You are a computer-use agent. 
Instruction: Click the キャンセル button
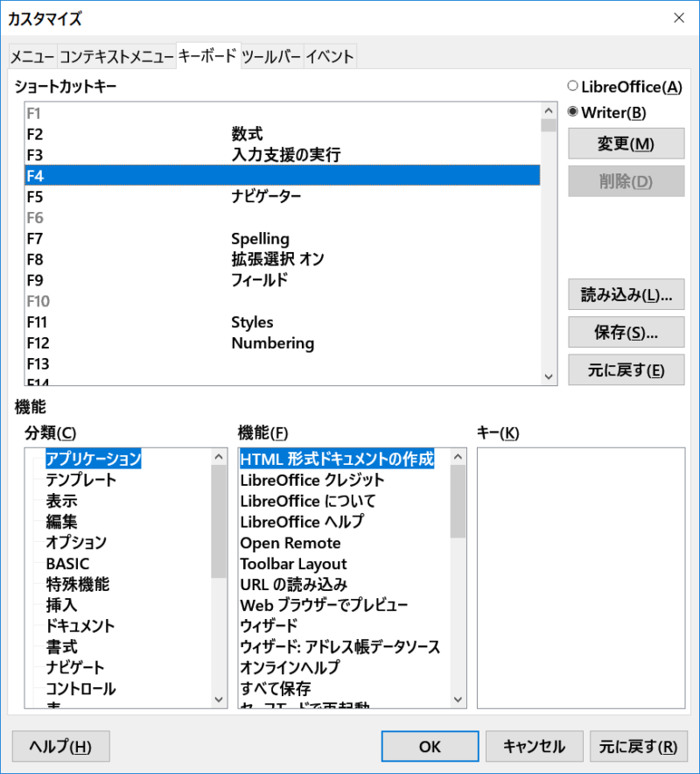coord(534,747)
